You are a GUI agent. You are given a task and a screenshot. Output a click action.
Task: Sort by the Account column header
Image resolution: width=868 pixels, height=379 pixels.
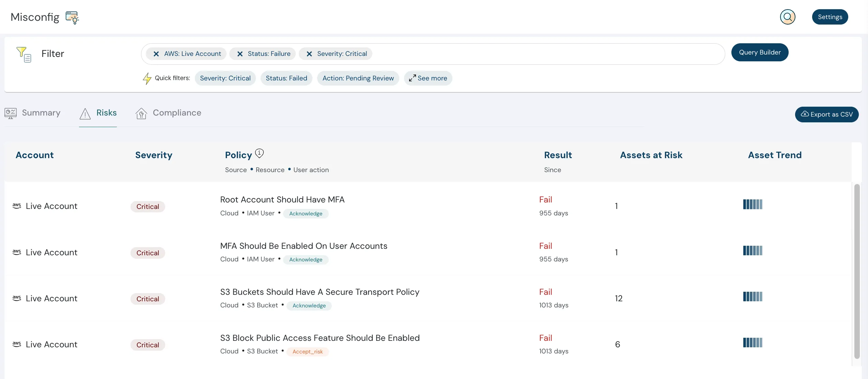(x=35, y=155)
